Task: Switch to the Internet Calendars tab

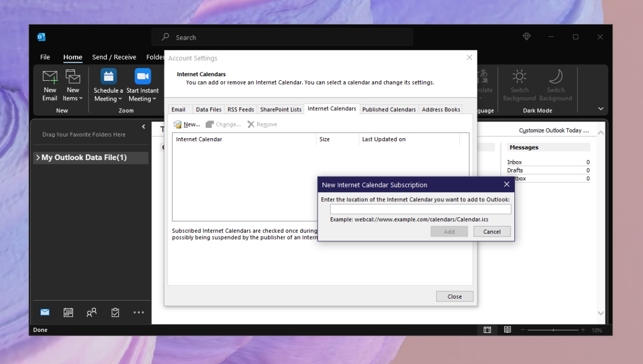Action: click(332, 109)
